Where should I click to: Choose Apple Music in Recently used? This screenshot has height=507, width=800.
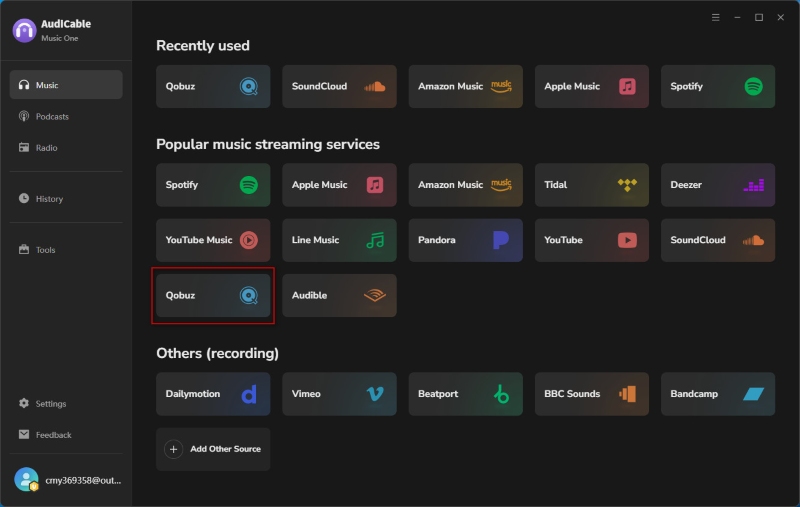(591, 86)
